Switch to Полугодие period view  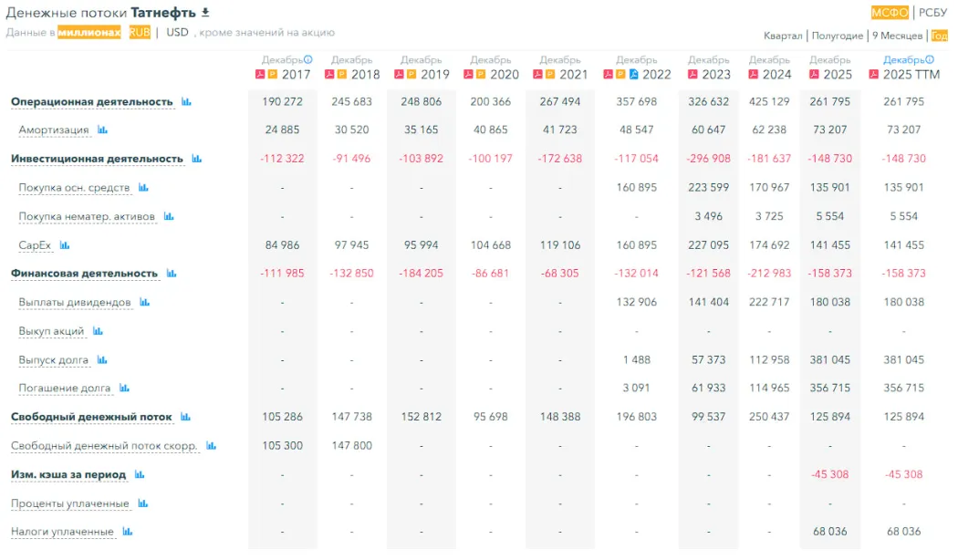[837, 36]
